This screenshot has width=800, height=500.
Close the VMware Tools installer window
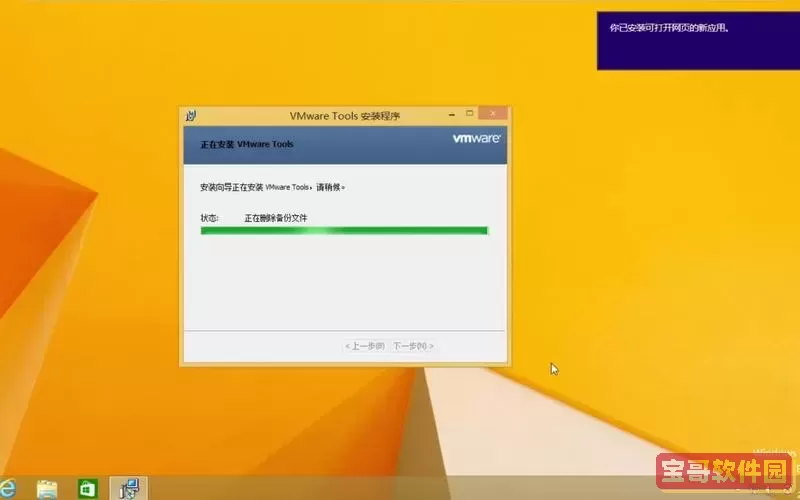coord(493,113)
